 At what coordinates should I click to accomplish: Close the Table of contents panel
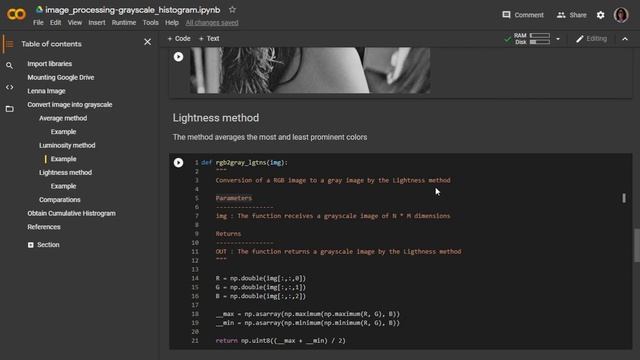pos(148,42)
